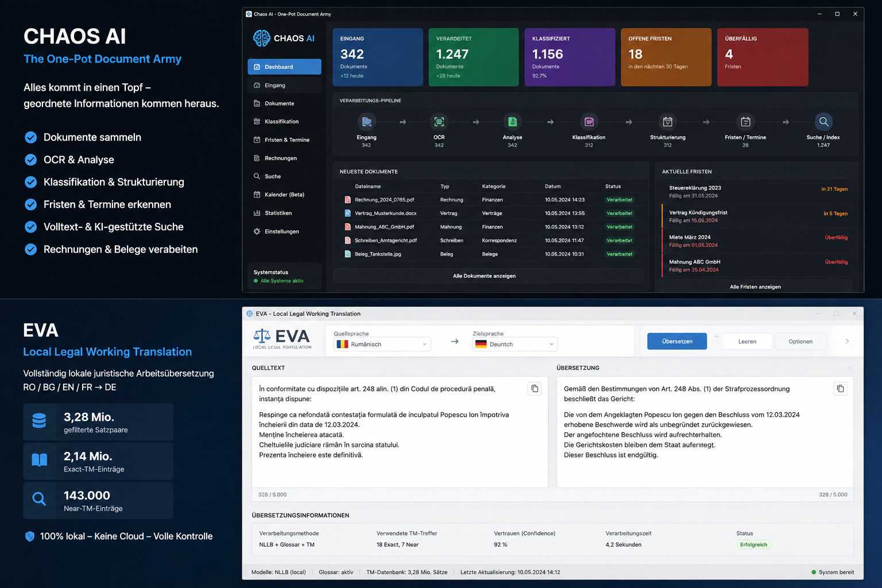Expand the chevron right of Optionen
Viewport: 882px width, 588px height.
(847, 342)
